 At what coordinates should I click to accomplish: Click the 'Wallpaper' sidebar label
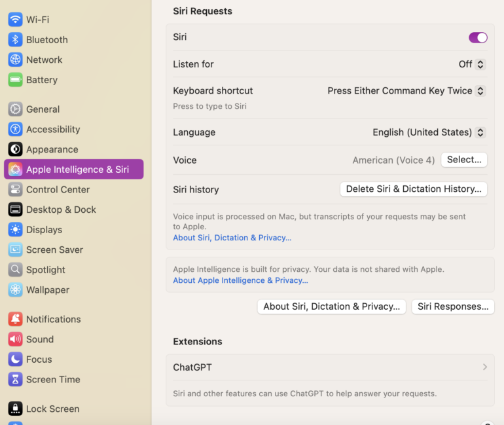click(x=48, y=290)
